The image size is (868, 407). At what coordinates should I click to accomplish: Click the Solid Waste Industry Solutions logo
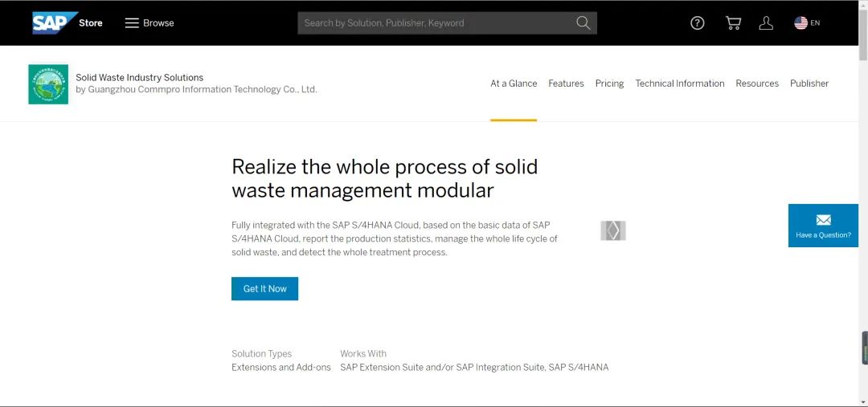48,84
